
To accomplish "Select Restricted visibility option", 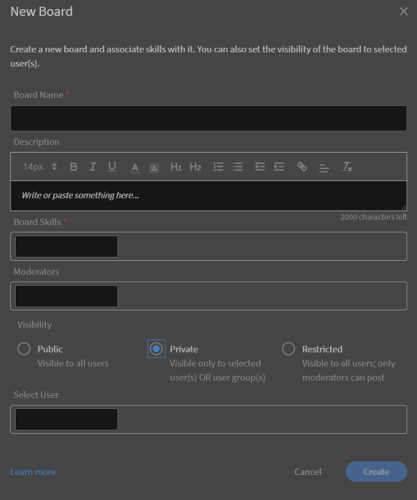I will coord(288,349).
